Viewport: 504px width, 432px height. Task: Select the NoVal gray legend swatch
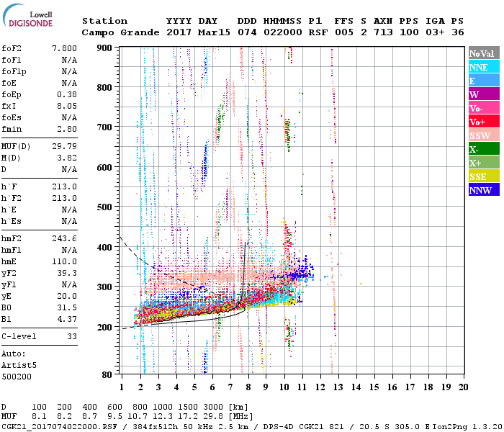(x=483, y=53)
